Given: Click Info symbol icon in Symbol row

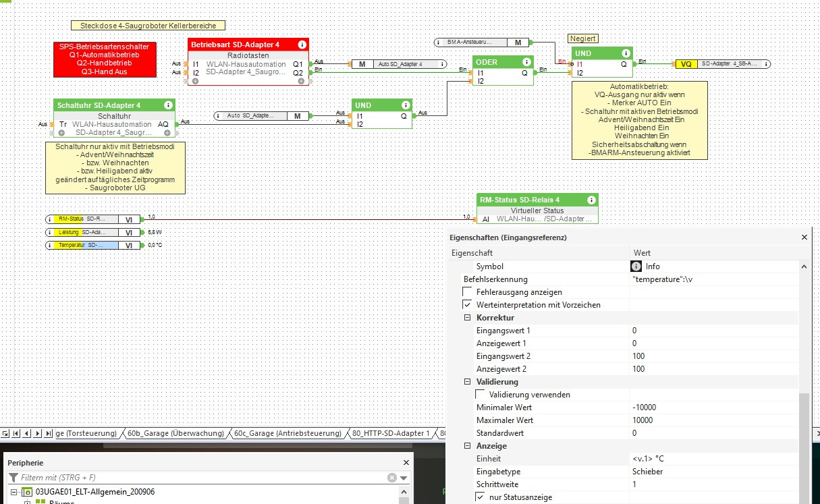Looking at the screenshot, I should coord(636,267).
